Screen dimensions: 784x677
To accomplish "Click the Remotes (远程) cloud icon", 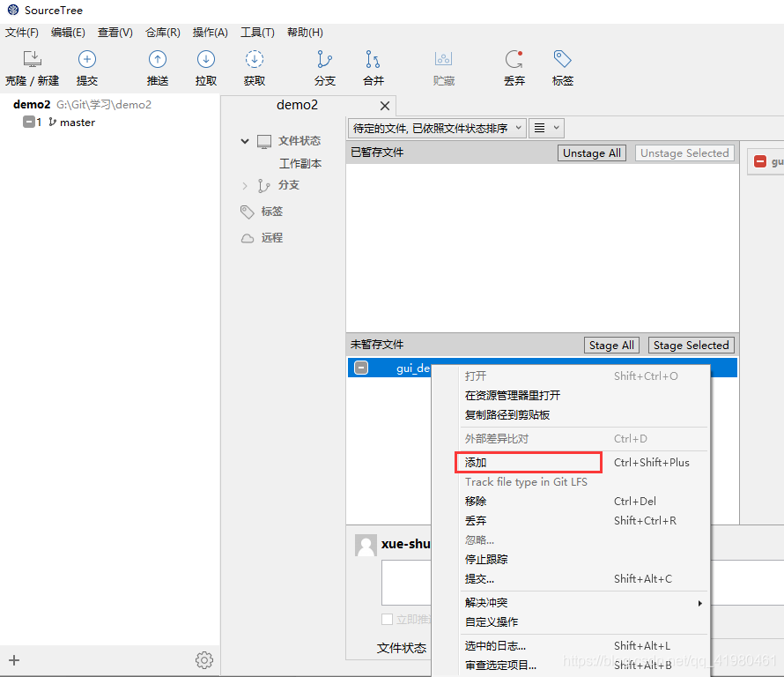I will click(248, 238).
